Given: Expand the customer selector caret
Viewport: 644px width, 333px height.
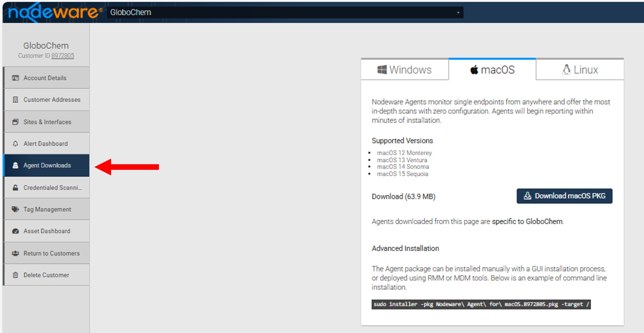Looking at the screenshot, I should (x=458, y=13).
